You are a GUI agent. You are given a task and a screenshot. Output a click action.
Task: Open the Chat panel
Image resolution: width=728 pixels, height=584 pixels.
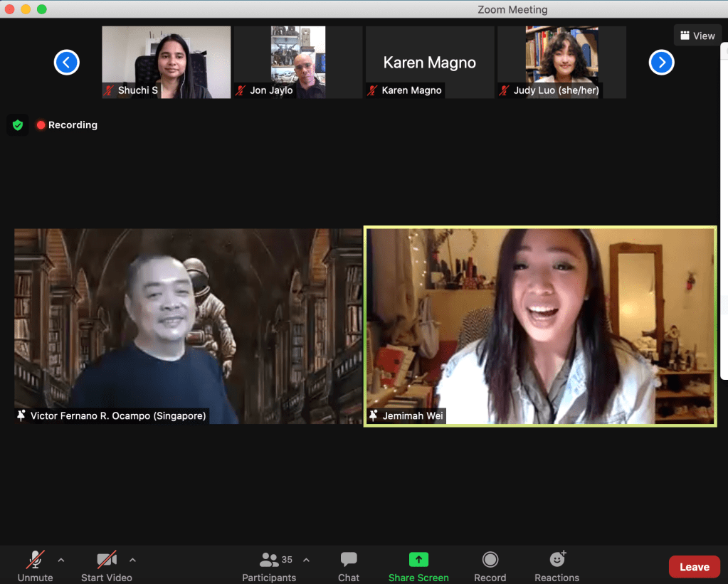click(x=349, y=561)
